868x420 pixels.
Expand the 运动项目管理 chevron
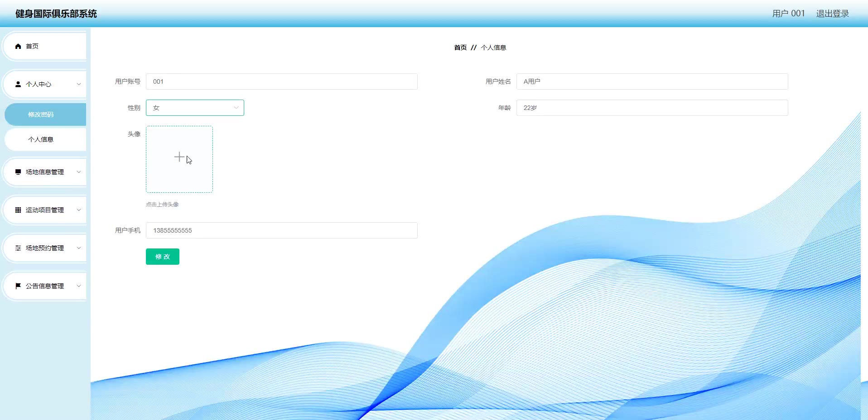click(79, 210)
